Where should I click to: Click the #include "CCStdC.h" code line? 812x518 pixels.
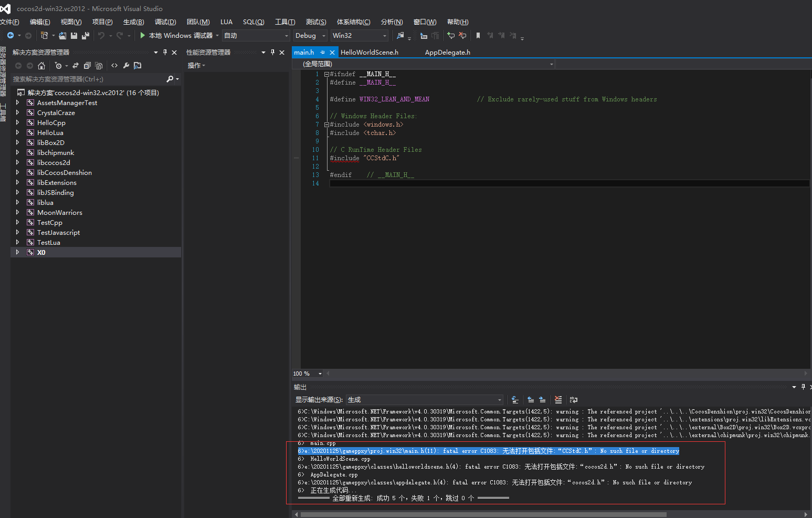[x=365, y=158]
